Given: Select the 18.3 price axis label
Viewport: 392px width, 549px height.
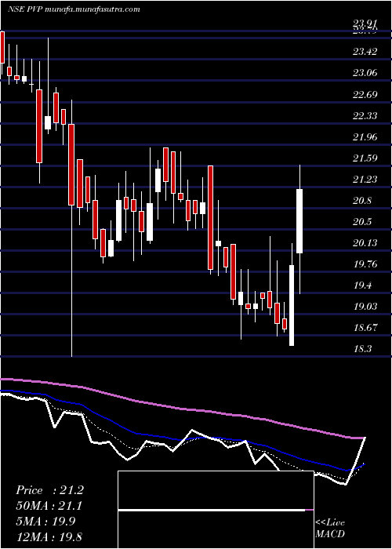Looking at the screenshot, I should (362, 349).
